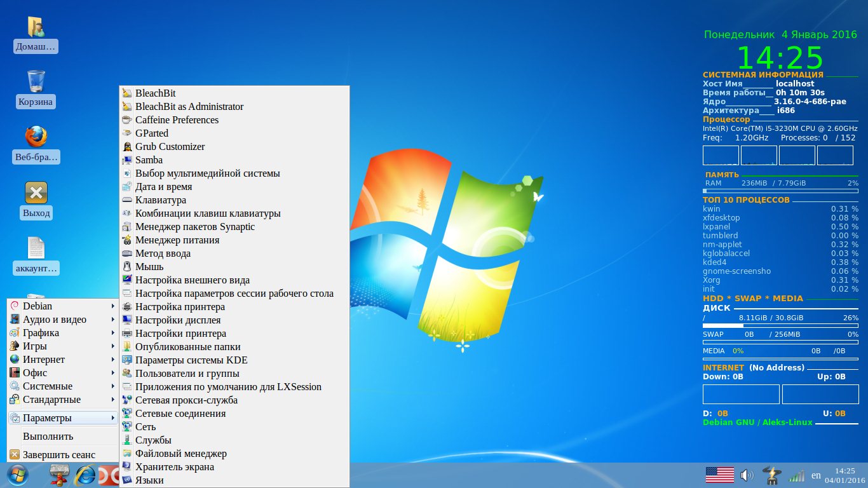Click the red icon next to the browser on the taskbar
Screen dimensions: 868x488
pos(108,475)
